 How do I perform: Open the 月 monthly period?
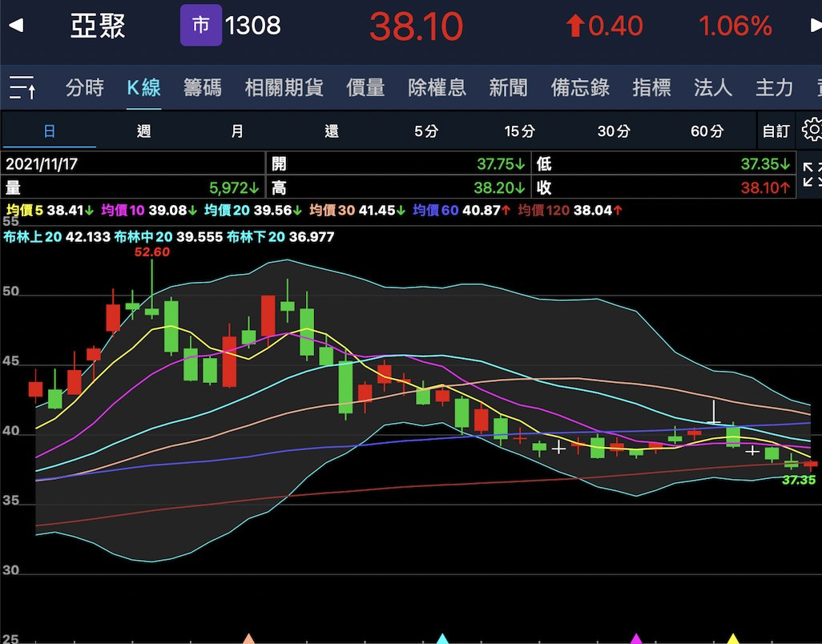click(x=237, y=131)
